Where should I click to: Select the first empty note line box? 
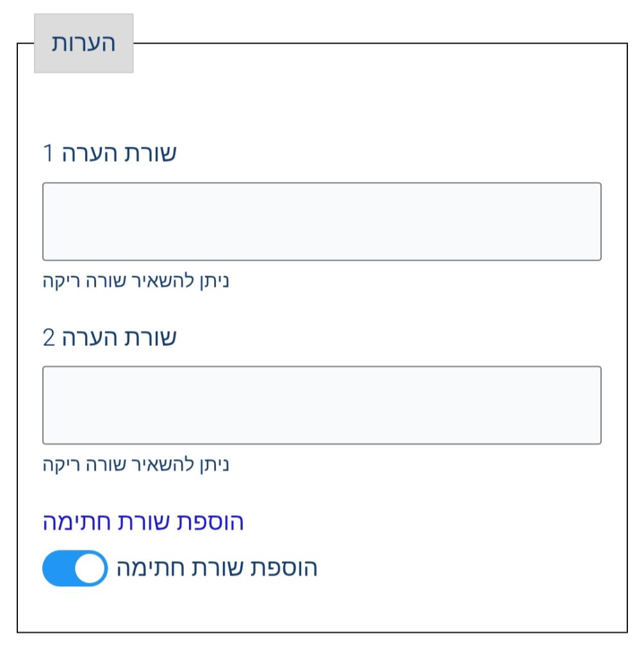tap(322, 222)
